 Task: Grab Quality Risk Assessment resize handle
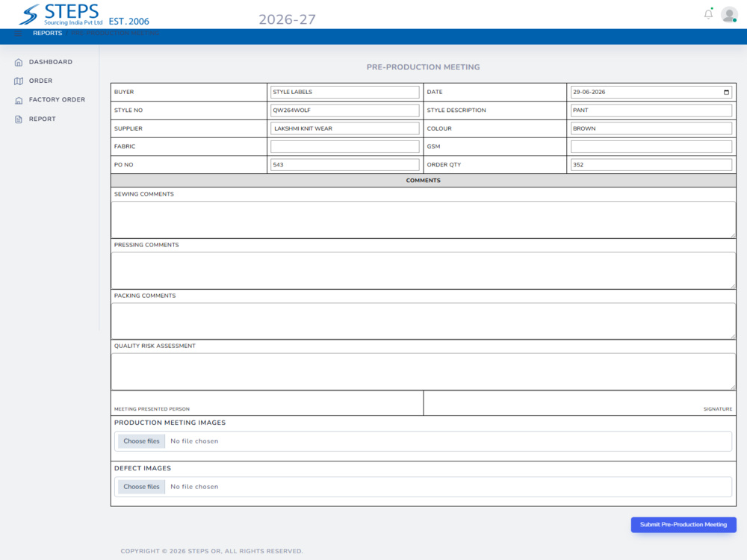pos(733,388)
